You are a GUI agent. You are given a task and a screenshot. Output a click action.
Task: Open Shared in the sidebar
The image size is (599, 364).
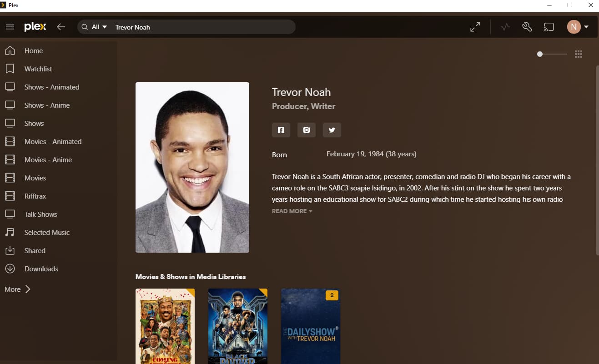(35, 251)
